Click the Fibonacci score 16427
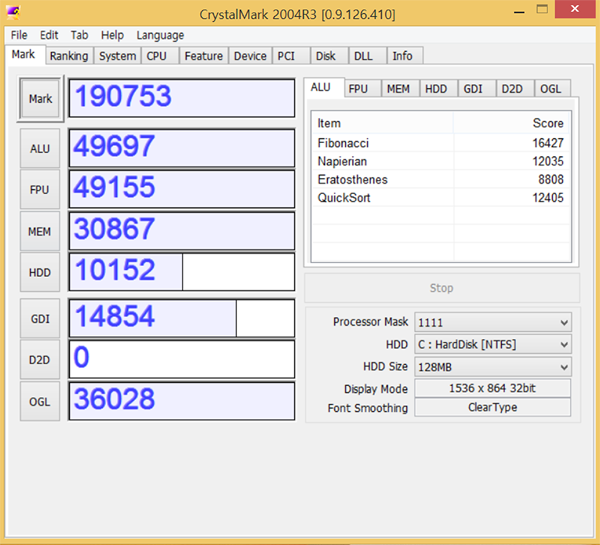The width and height of the screenshot is (600, 545). [548, 143]
